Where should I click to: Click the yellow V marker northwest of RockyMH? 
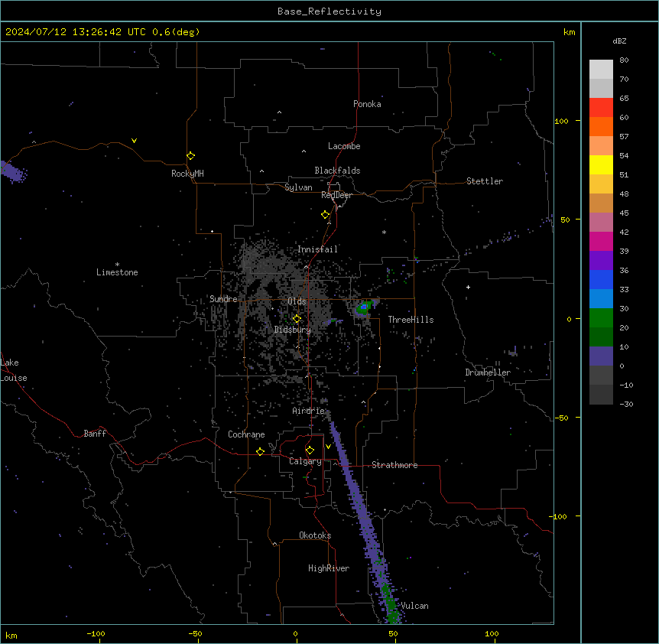[x=134, y=141]
